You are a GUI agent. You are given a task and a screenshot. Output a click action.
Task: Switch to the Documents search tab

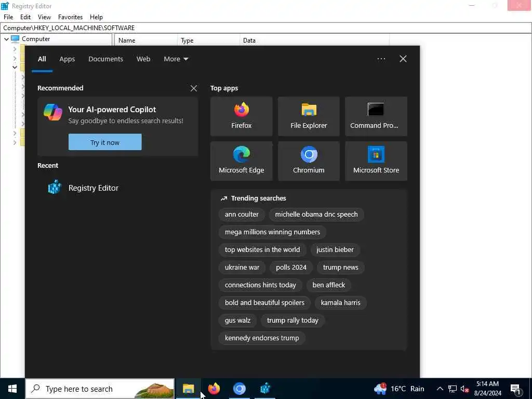(x=105, y=59)
